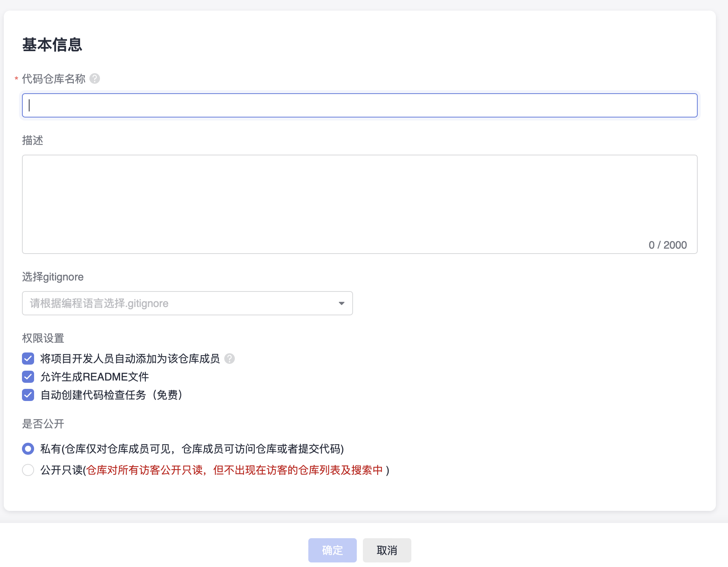The height and width of the screenshot is (567, 728).
Task: Click the 取消 button
Action: pos(387,550)
